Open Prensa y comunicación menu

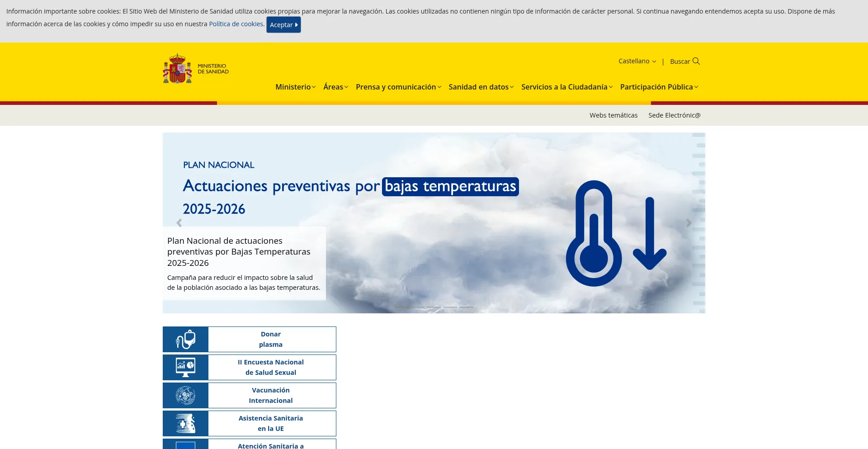point(398,87)
